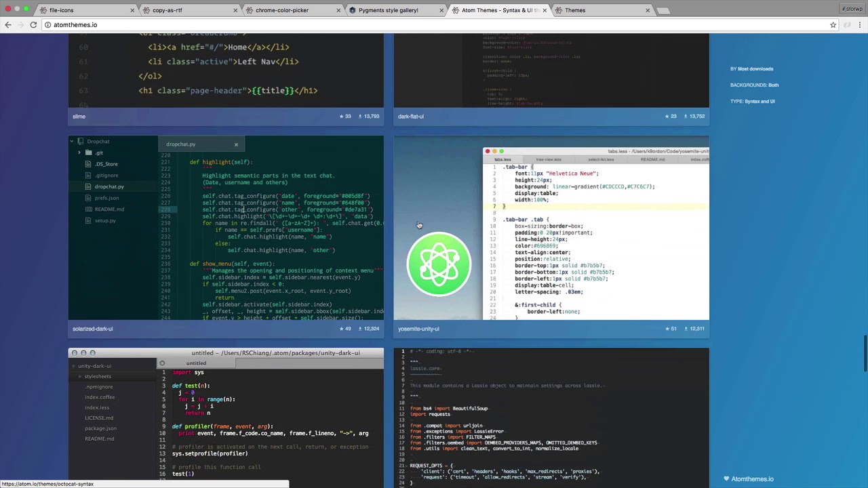Click the browser forward arrow
Image resolution: width=868 pixels, height=488 pixels.
point(20,24)
